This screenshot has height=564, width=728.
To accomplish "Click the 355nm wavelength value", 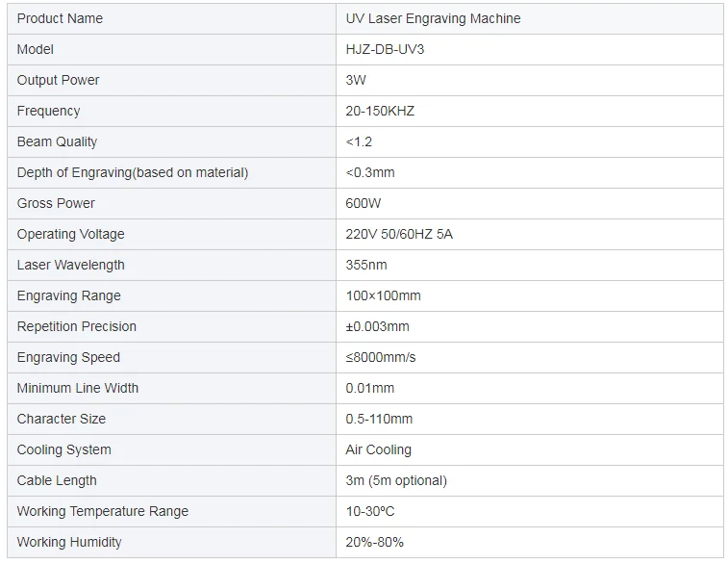I will [x=365, y=265].
